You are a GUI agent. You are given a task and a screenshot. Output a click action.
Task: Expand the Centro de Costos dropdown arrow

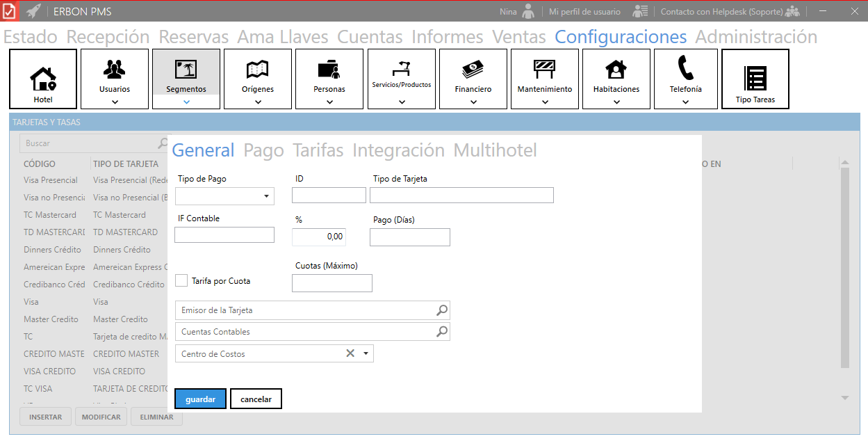[x=366, y=353]
